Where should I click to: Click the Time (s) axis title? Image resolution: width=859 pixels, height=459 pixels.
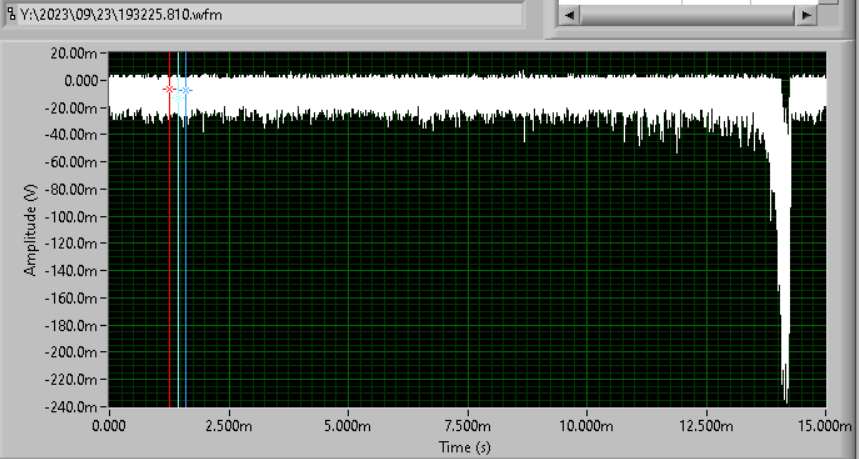coord(465,447)
